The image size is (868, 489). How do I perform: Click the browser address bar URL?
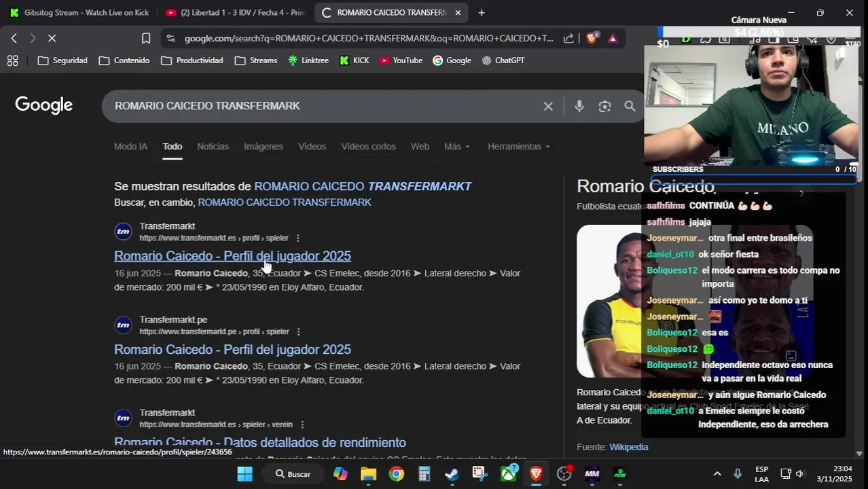click(x=369, y=39)
